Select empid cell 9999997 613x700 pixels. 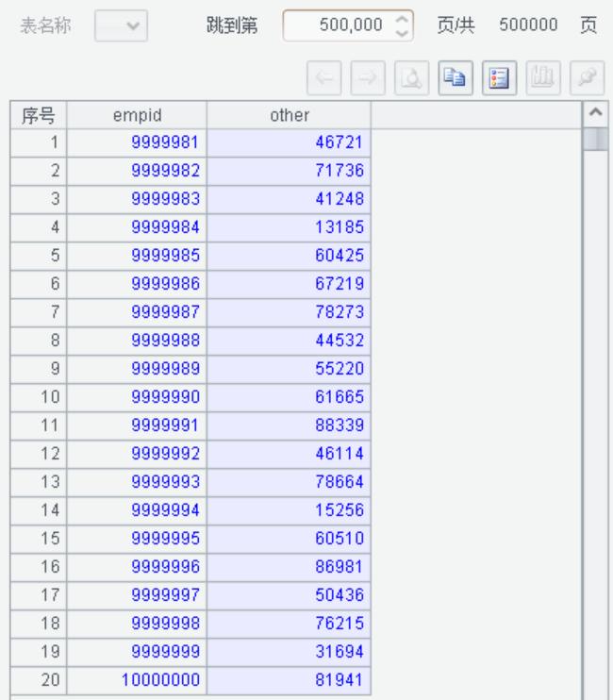137,595
